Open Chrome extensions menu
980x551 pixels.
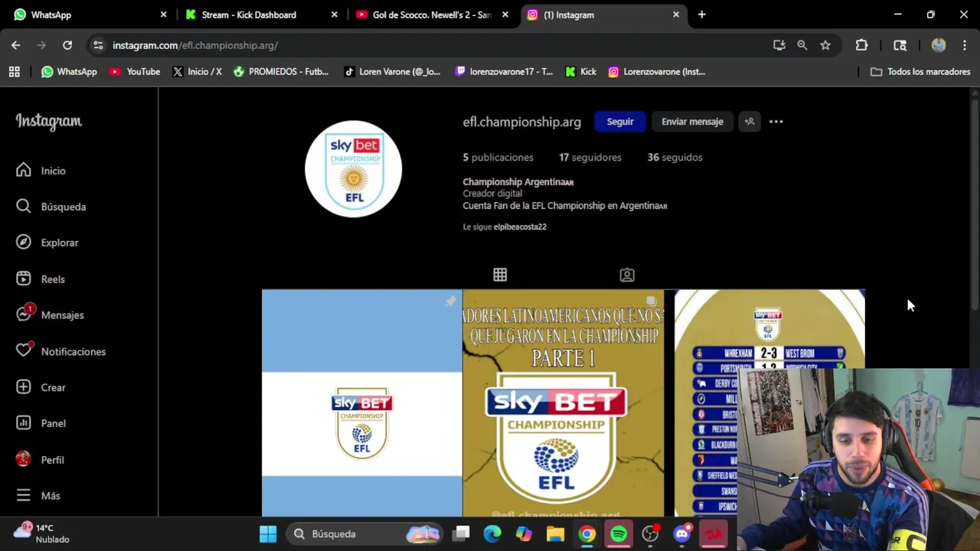click(861, 45)
